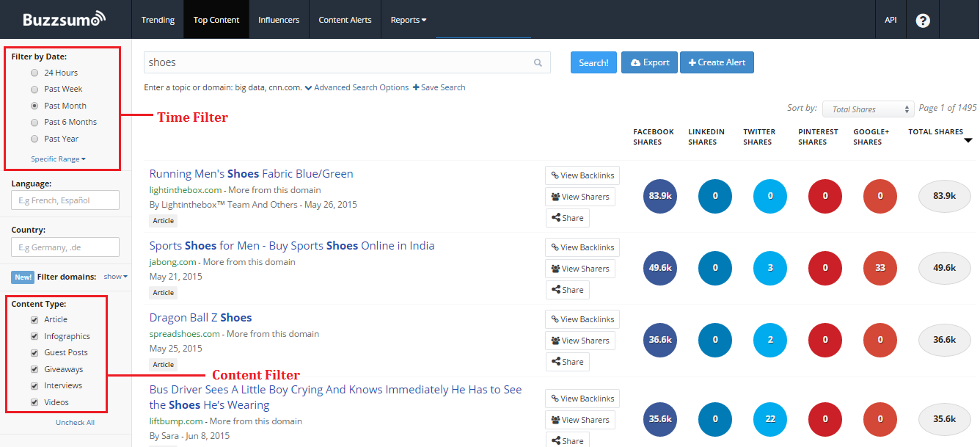
Task: Toggle the Giveaways checkbox
Action: (34, 369)
